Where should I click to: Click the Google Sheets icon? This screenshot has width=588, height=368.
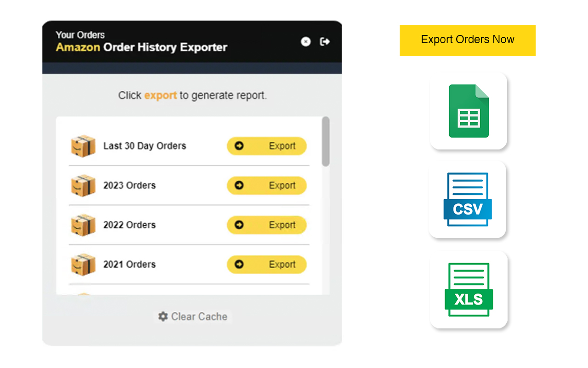pos(469,111)
